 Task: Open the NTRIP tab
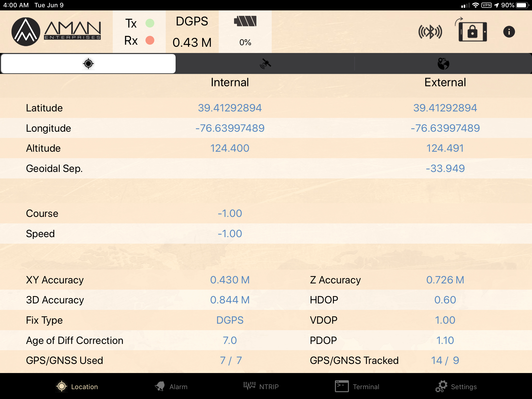tap(261, 387)
